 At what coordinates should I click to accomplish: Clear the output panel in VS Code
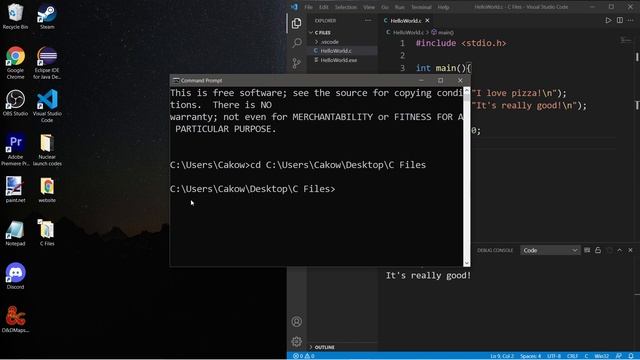click(x=587, y=250)
